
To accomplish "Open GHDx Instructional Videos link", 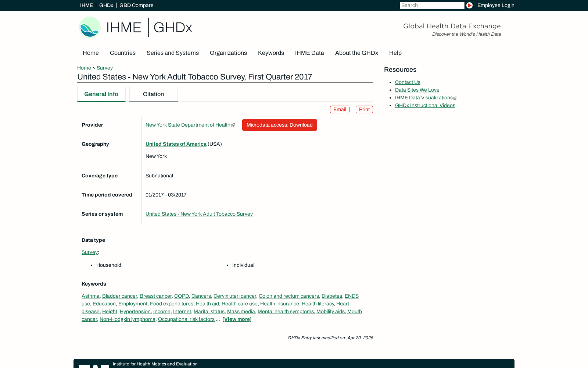I will click(425, 105).
